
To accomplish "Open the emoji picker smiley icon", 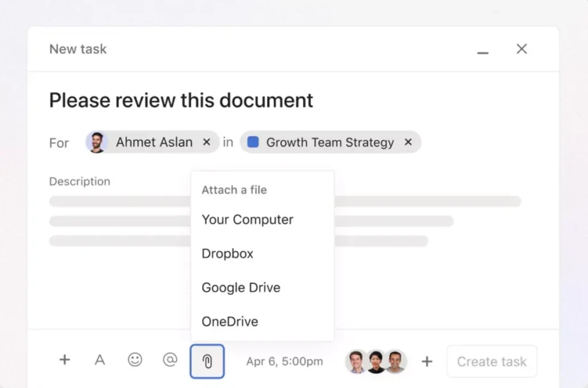I will coord(134,360).
